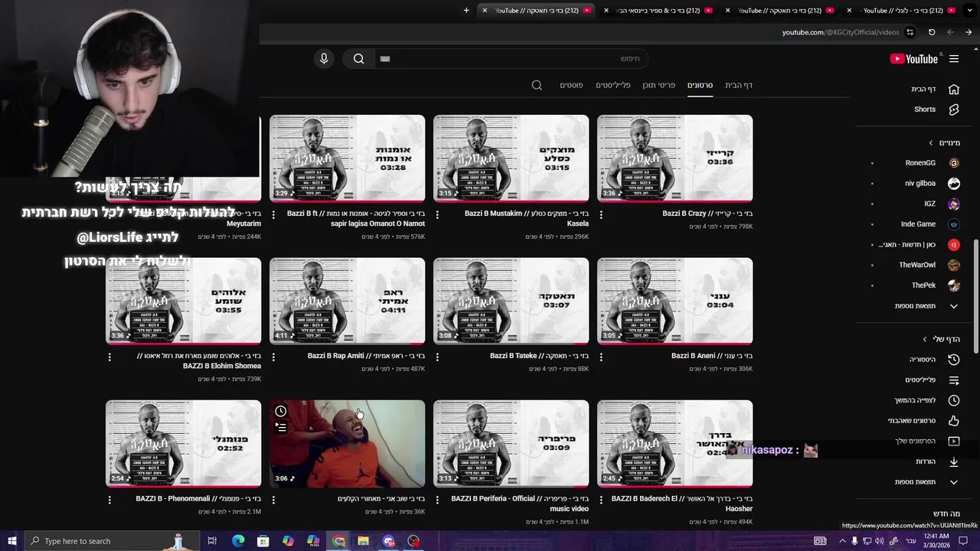Open options menu for Phenomenali video
Image resolution: width=980 pixels, height=551 pixels.
[109, 500]
